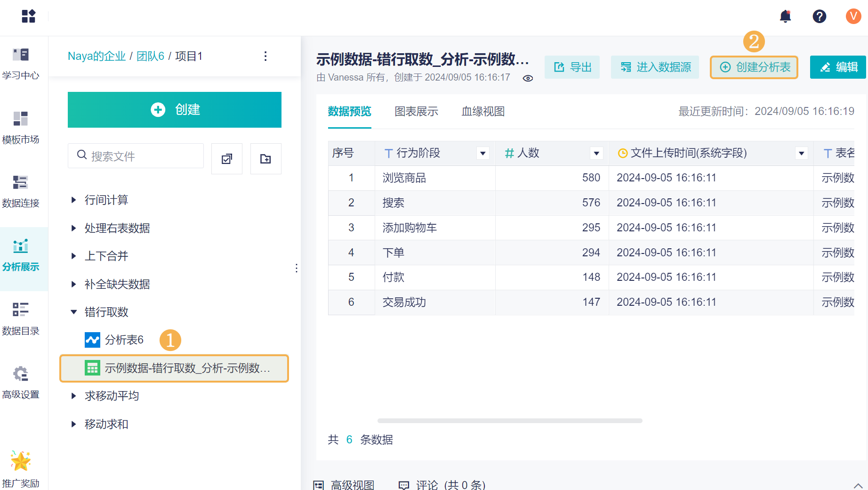
Task: Open the app grid launcher icon
Action: click(x=28, y=16)
